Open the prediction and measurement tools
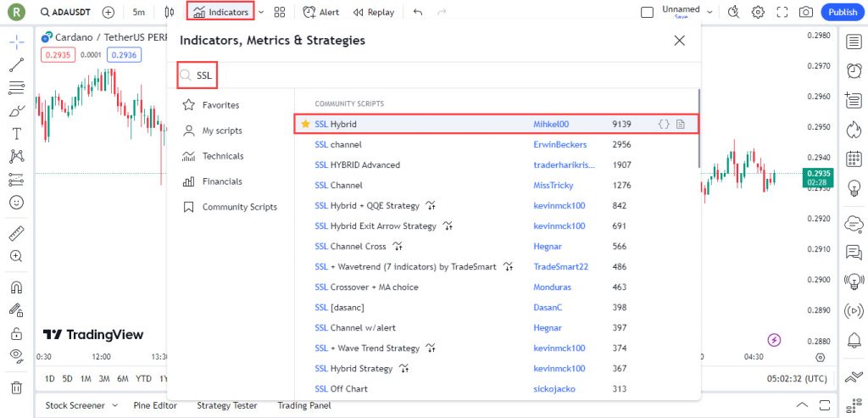Viewport: 868px width, 418px height. point(17,180)
